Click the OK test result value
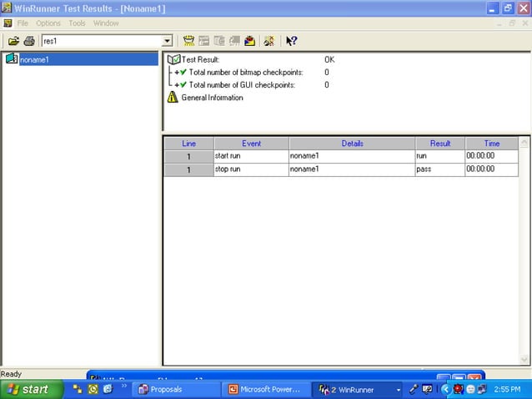 tap(329, 60)
